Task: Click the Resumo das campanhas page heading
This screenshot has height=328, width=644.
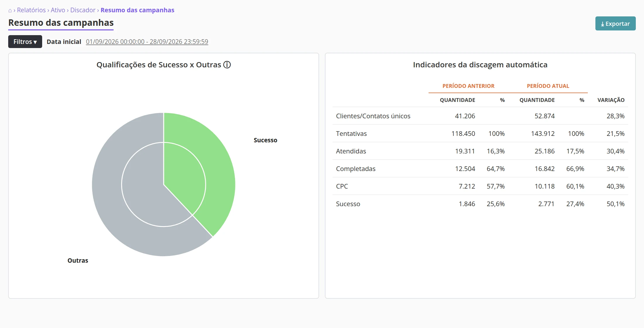Action: pos(61,23)
